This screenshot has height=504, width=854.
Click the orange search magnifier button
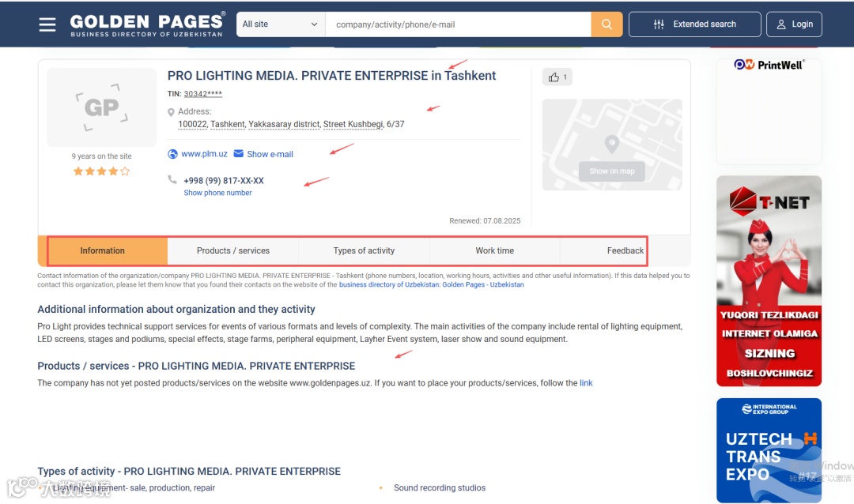pyautogui.click(x=606, y=24)
